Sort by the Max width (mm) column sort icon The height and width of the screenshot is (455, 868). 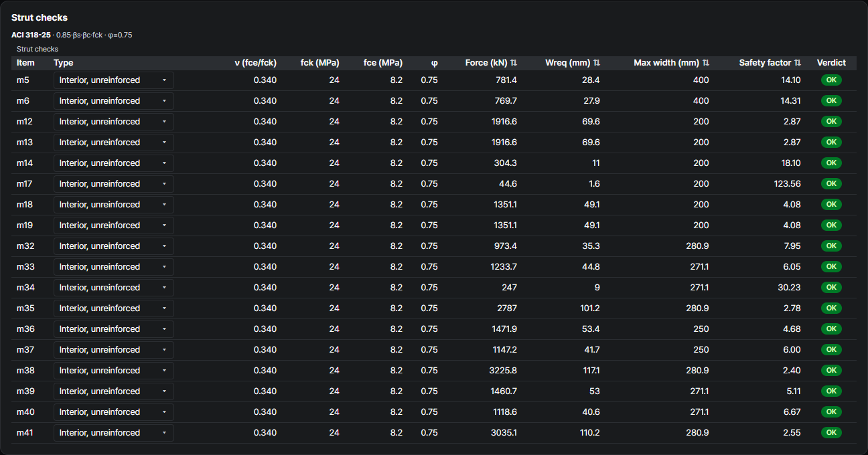pos(706,63)
